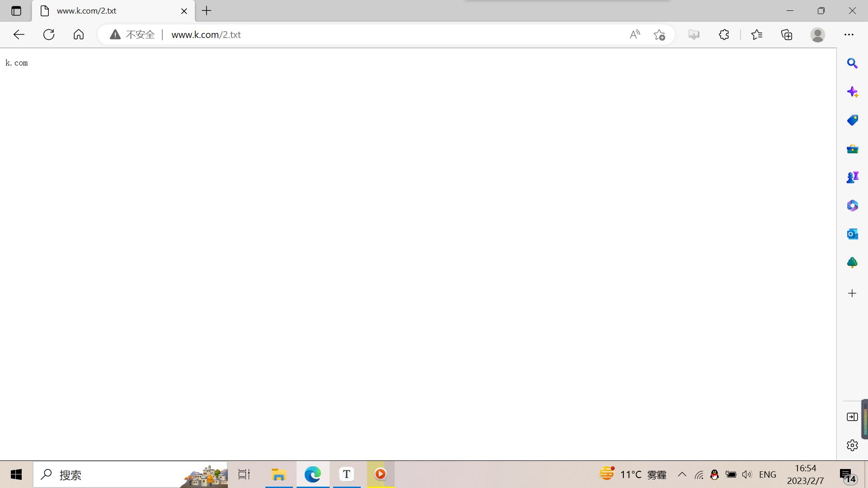Toggle the vertical tab actions menu
This screenshot has height=488, width=868.
[16, 11]
